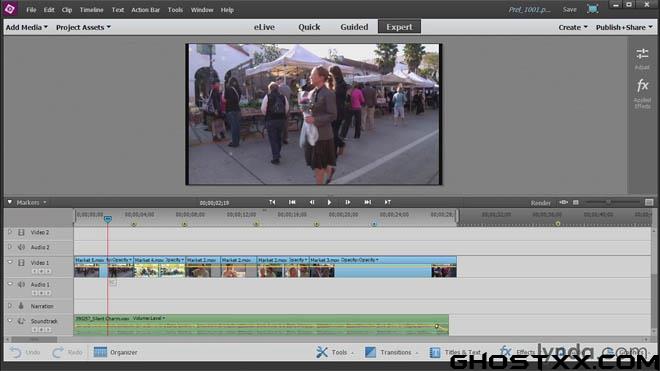Click the video preview monitor image

[314, 114]
